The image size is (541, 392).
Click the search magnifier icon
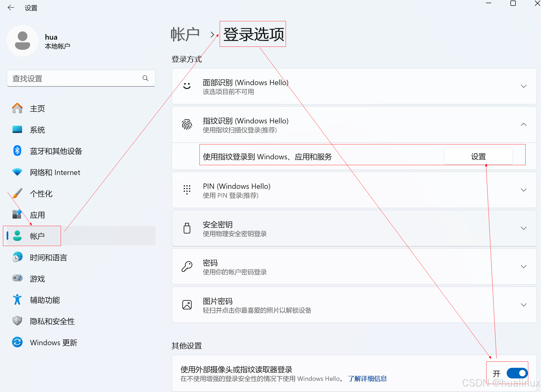pos(145,78)
